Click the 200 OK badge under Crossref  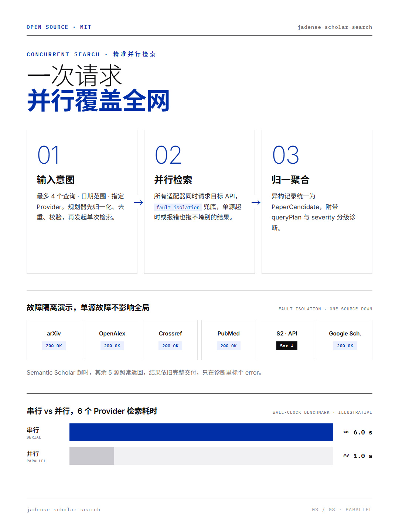pos(170,346)
